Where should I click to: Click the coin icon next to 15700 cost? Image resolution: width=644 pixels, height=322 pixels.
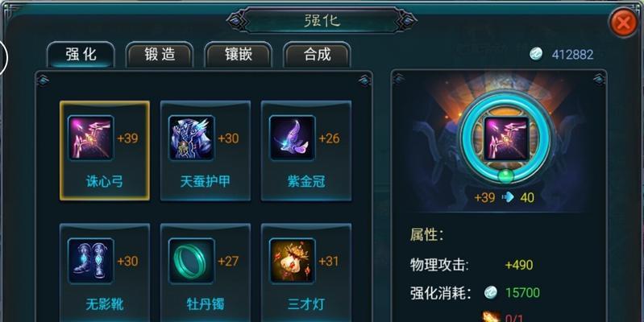click(x=490, y=292)
